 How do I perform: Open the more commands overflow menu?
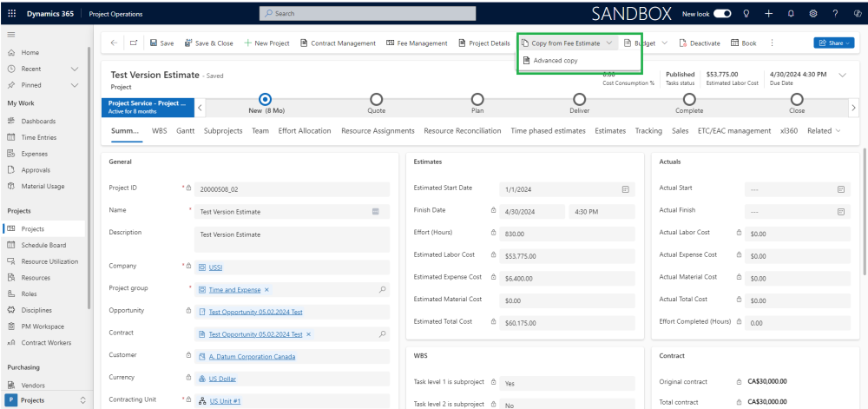point(773,43)
